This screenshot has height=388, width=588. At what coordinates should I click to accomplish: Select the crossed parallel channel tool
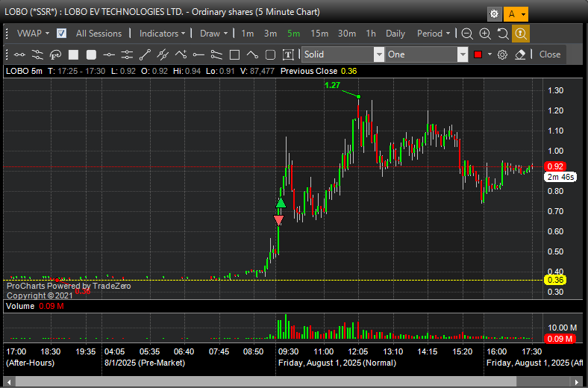163,54
